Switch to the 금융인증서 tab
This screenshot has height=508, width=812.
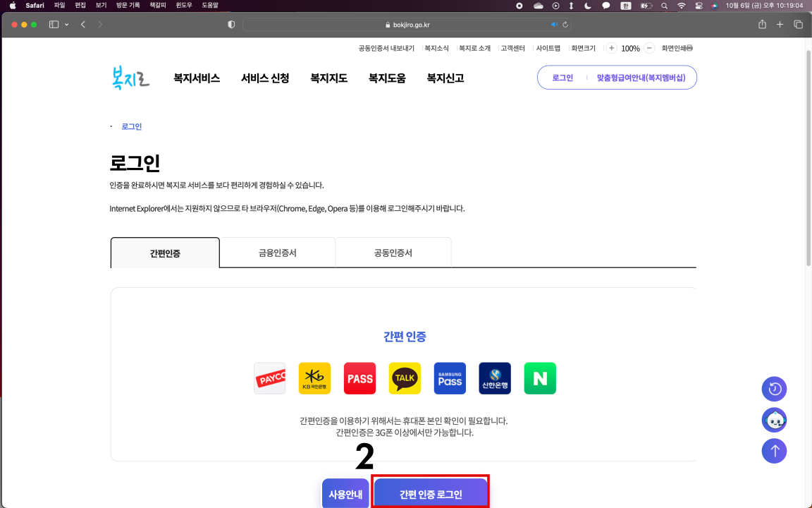coord(278,252)
